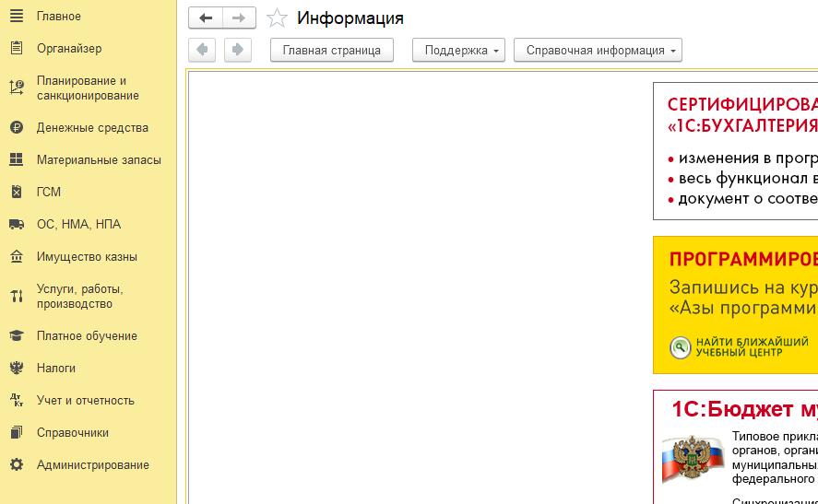Viewport: 818px width, 504px height.
Task: Open the red 1С:БУХГАЛТЕРИЯ certification banner heading
Action: click(743, 115)
